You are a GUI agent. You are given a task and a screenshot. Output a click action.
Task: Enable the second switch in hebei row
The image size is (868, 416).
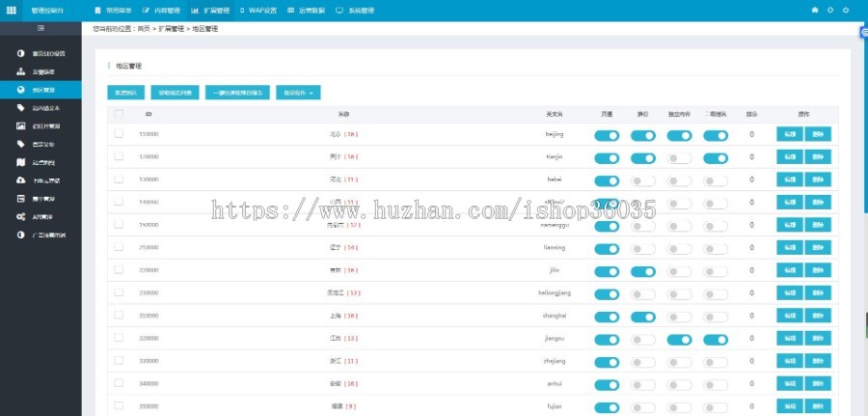pyautogui.click(x=642, y=181)
